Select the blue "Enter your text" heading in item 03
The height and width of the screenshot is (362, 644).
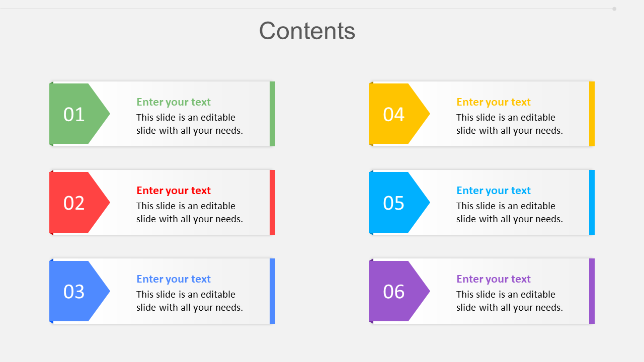click(174, 279)
